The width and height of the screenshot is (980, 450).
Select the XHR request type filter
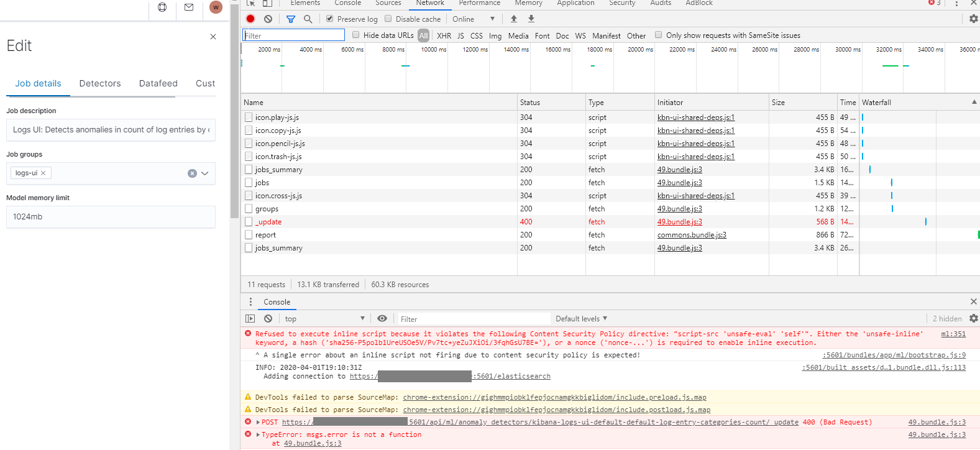coord(444,36)
